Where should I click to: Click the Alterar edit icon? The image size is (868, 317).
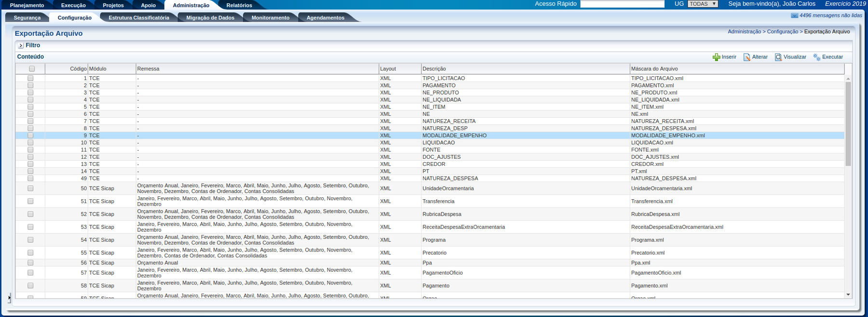tap(746, 57)
